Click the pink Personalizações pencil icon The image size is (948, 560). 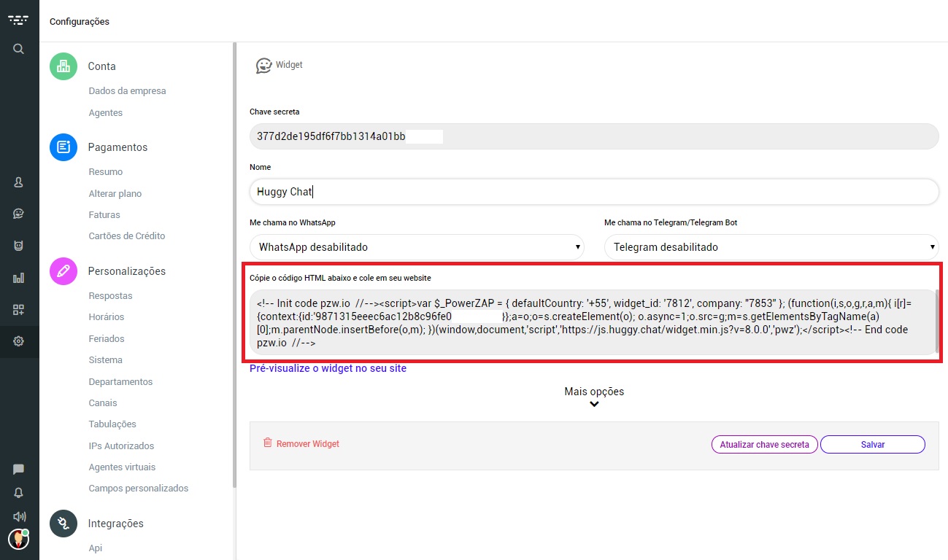click(63, 271)
